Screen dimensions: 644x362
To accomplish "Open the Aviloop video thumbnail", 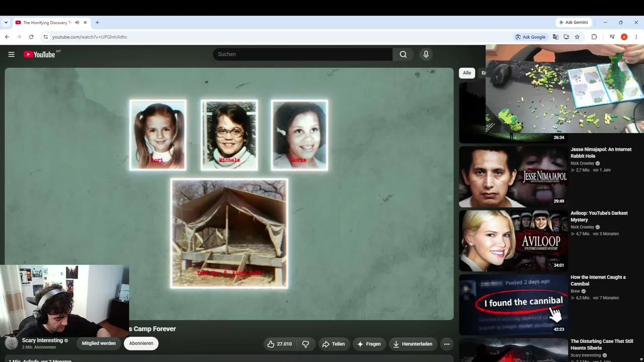I will 513,240.
